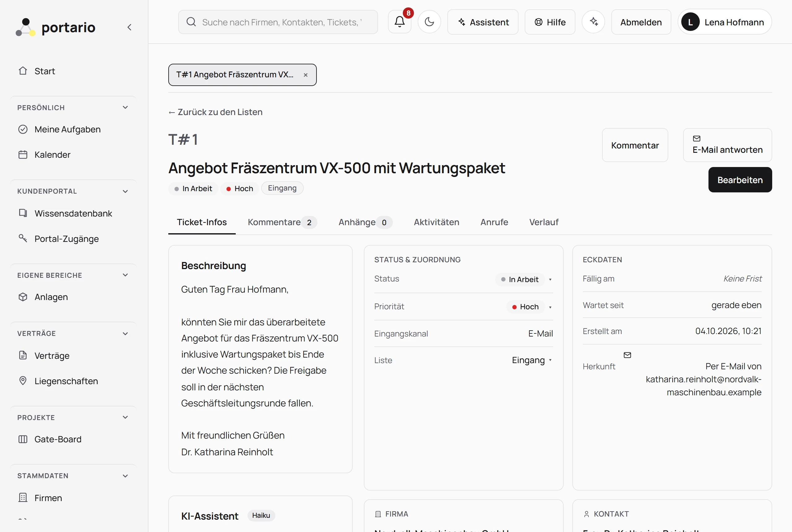Click Zurück zu den Listen link
This screenshot has width=792, height=532.
pos(215,112)
